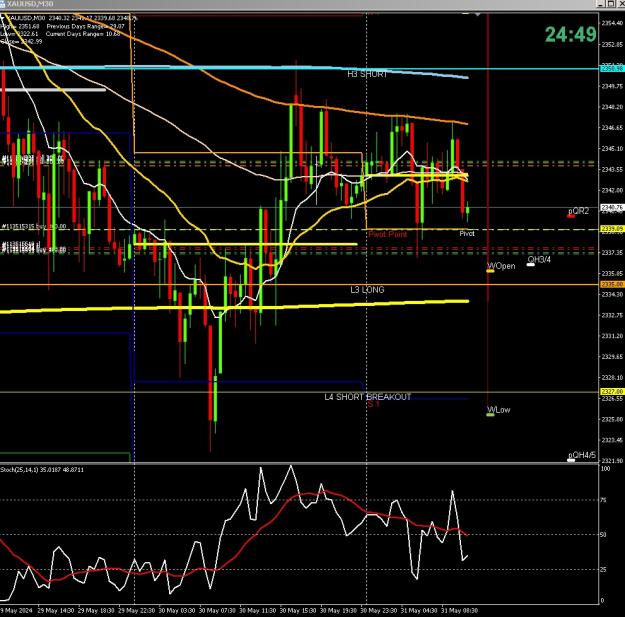625x617 pixels.
Task: Click the red Pivot Point label
Action: click(387, 234)
